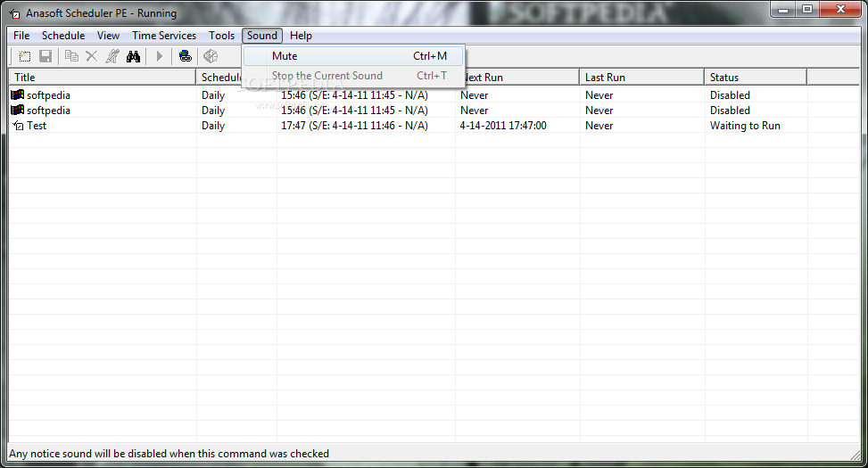This screenshot has height=468, width=868.
Task: Click the Test row task icon
Action: coord(18,126)
